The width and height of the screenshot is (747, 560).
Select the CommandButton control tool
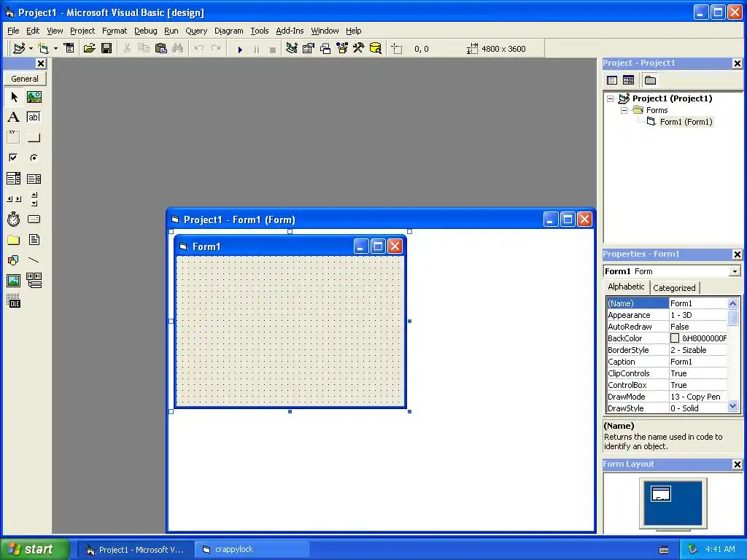(34, 138)
